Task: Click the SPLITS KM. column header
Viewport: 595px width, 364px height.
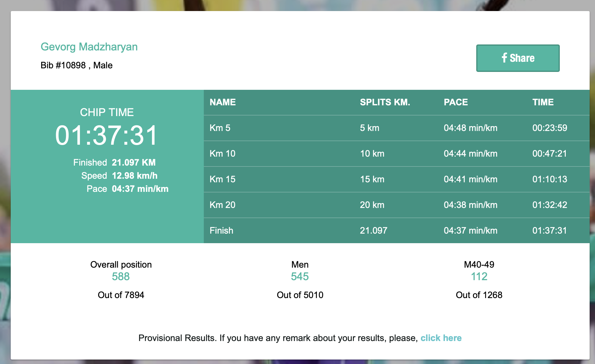Action: click(x=385, y=102)
